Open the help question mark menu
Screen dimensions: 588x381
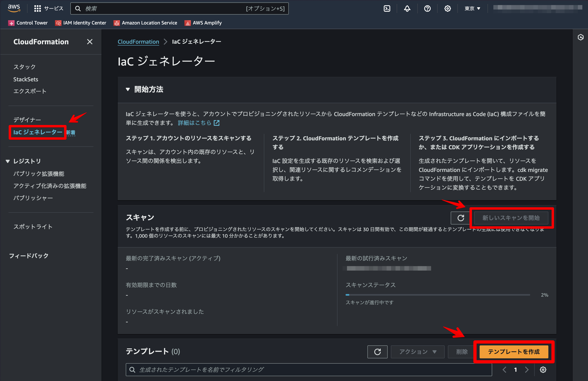tap(427, 9)
